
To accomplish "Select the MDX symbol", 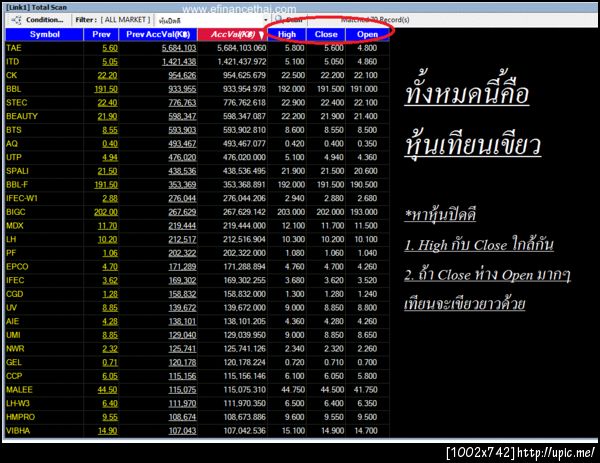I will pyautogui.click(x=15, y=226).
